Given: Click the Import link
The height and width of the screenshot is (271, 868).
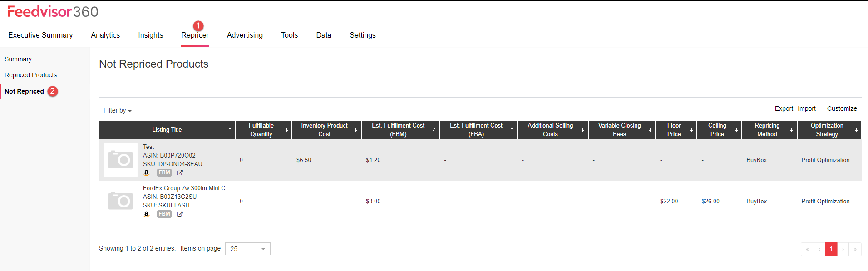Looking at the screenshot, I should click(x=807, y=108).
